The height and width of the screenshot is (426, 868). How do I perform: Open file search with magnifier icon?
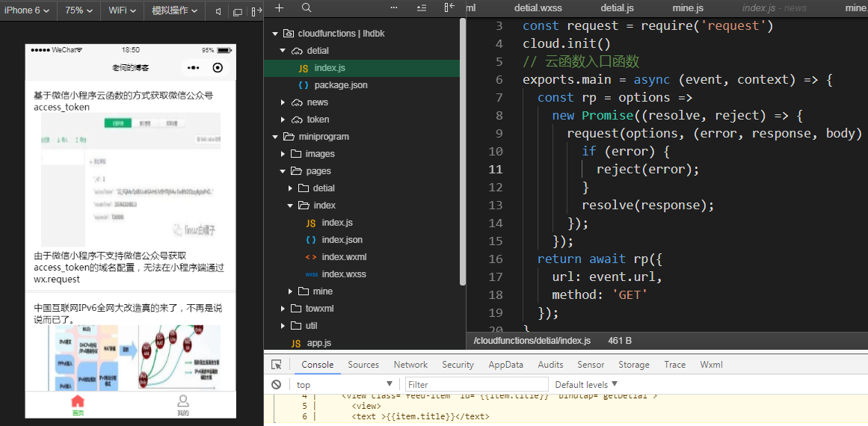click(307, 7)
